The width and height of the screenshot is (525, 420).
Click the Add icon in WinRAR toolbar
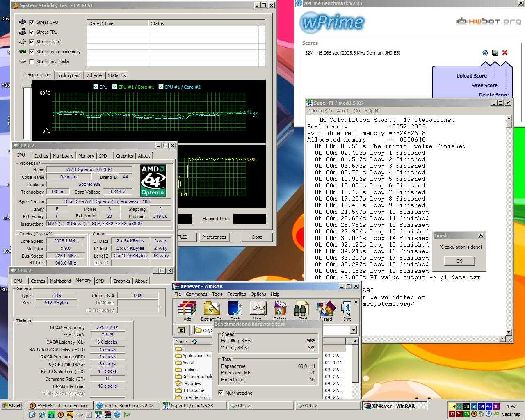click(x=187, y=310)
